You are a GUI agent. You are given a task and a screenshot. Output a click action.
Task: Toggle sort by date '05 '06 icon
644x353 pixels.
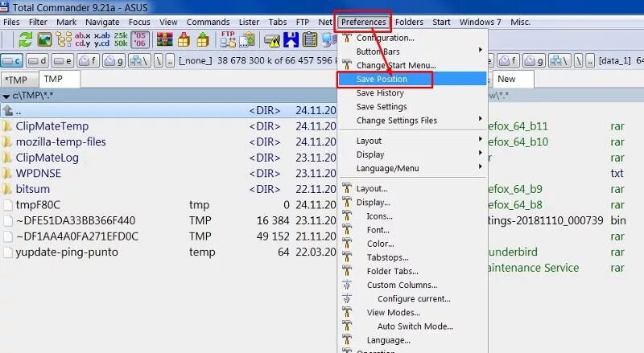tap(140, 40)
